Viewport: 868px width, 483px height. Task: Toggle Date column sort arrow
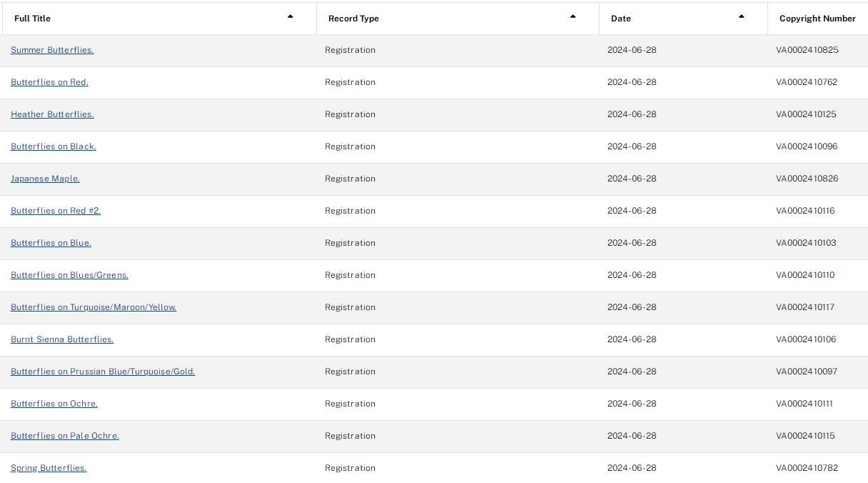pos(741,16)
